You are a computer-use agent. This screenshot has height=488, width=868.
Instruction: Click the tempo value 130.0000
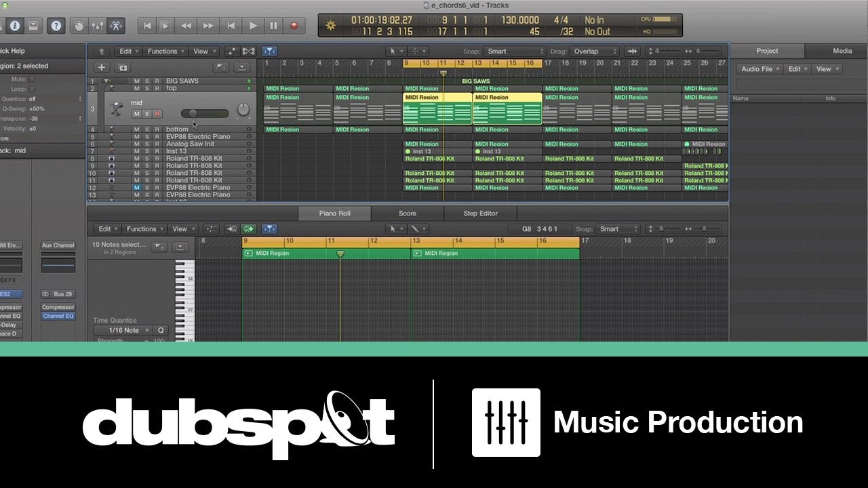520,20
